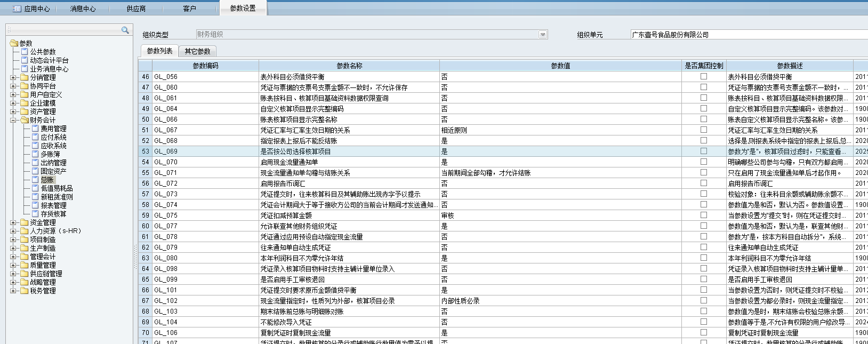Toggle group control checkbox for GL_101
Viewport: 868px width, 344px height.
coord(704,290)
